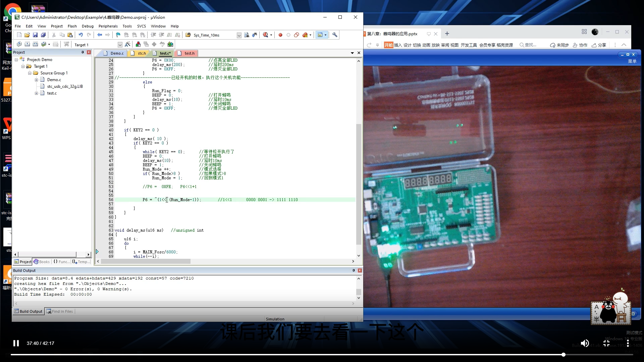644x362 pixels.
Task: Insert a breakpoint with the red dot icon
Action: pyautogui.click(x=280, y=35)
